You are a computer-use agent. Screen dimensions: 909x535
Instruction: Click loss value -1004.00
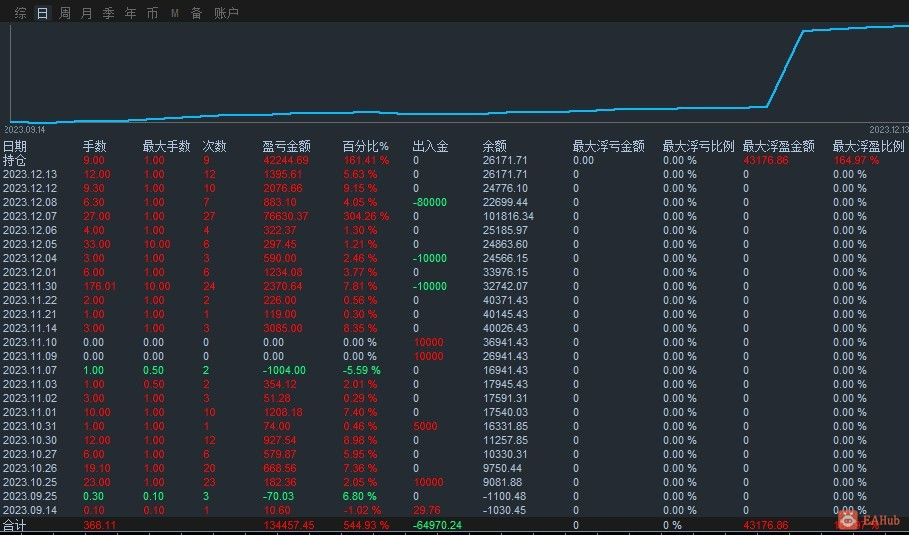tap(284, 370)
